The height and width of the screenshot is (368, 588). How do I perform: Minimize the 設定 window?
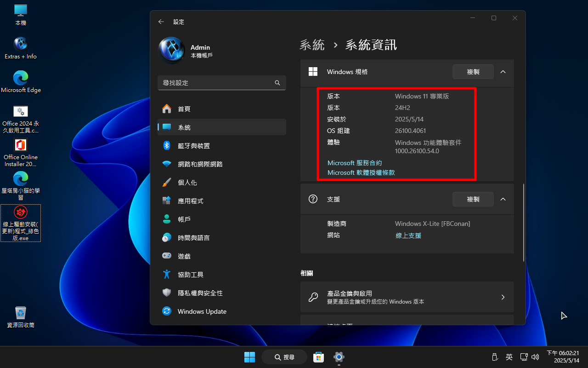click(x=473, y=18)
